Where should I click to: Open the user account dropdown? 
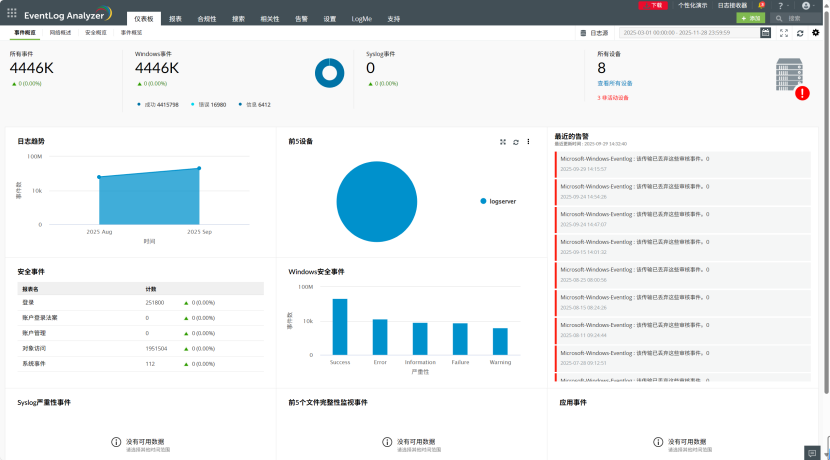click(806, 5)
